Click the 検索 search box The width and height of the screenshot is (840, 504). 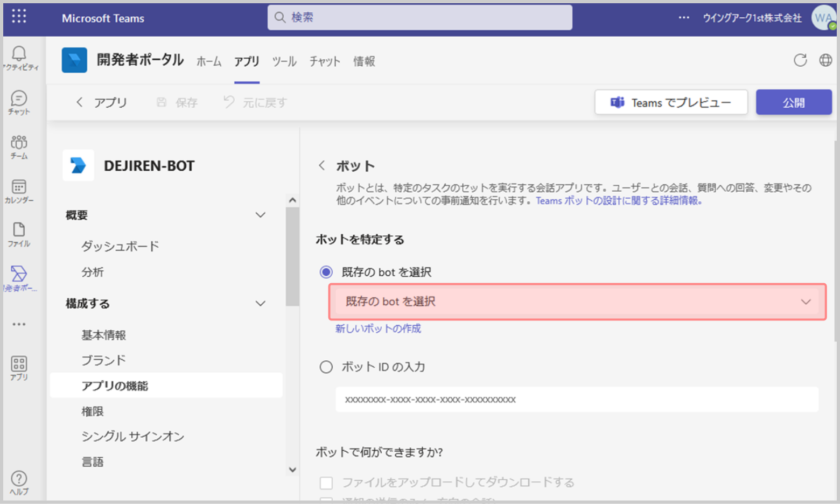point(420,17)
